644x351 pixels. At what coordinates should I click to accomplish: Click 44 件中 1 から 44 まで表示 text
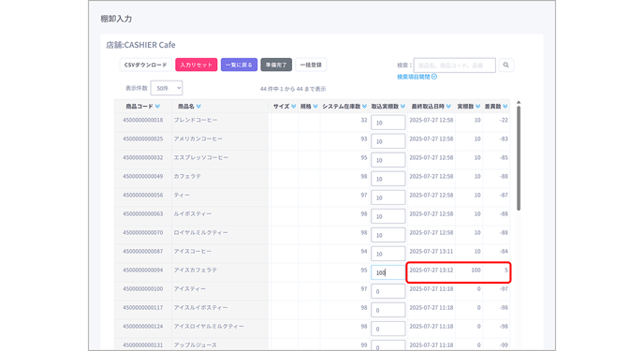(x=293, y=89)
